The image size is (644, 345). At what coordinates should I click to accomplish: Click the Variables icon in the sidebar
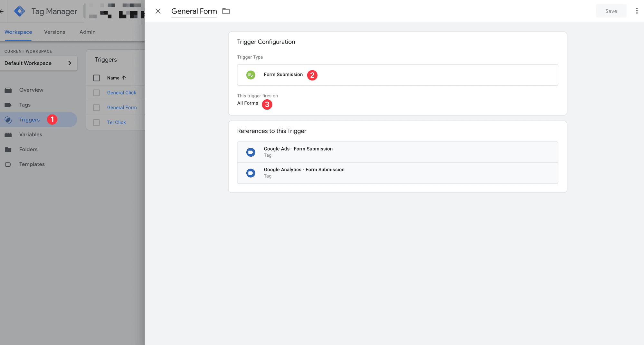pyautogui.click(x=8, y=135)
